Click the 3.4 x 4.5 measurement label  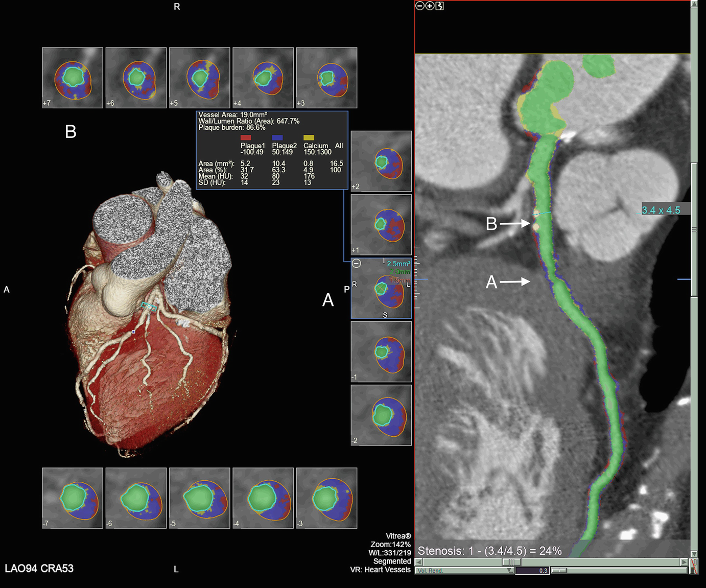coord(661,210)
